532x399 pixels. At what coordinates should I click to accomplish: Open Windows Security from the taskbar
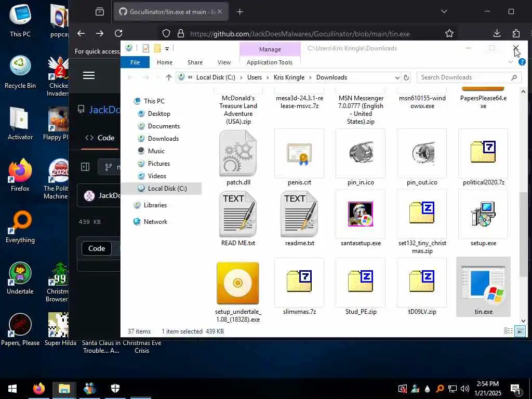(x=115, y=389)
